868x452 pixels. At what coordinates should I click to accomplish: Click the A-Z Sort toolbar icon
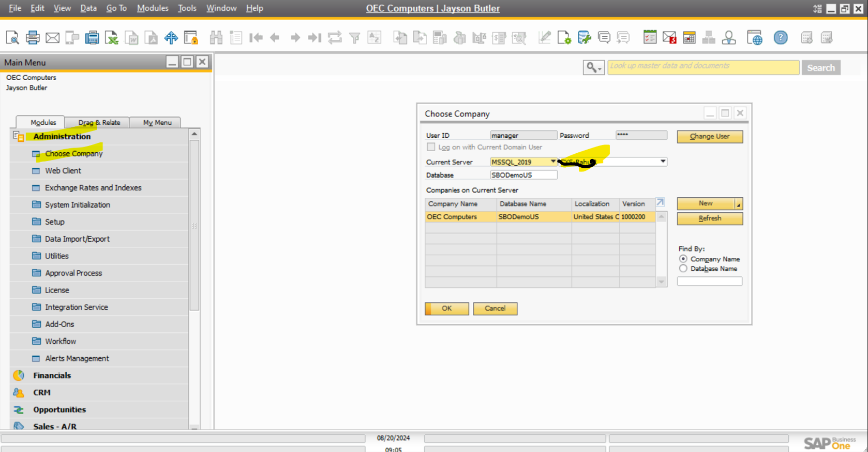click(374, 37)
